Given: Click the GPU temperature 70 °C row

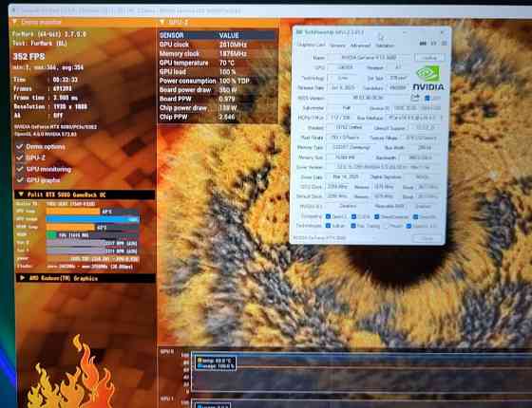Looking at the screenshot, I should pyautogui.click(x=218, y=63).
